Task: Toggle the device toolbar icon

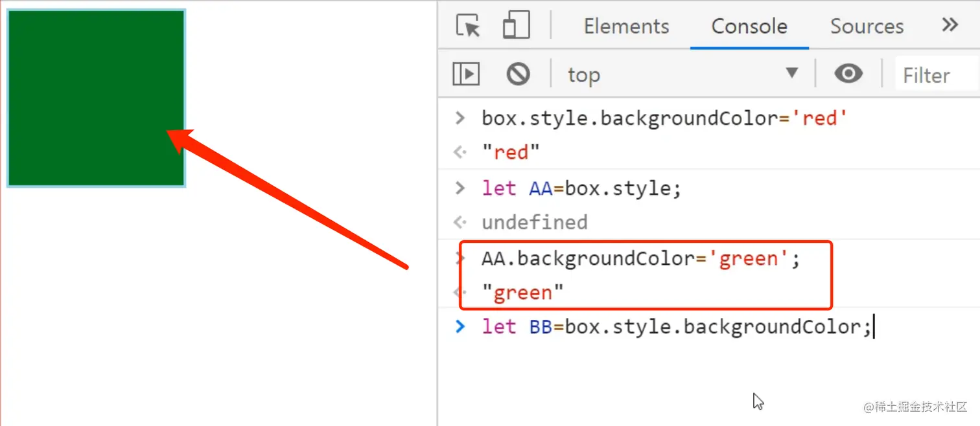Action: (x=516, y=26)
